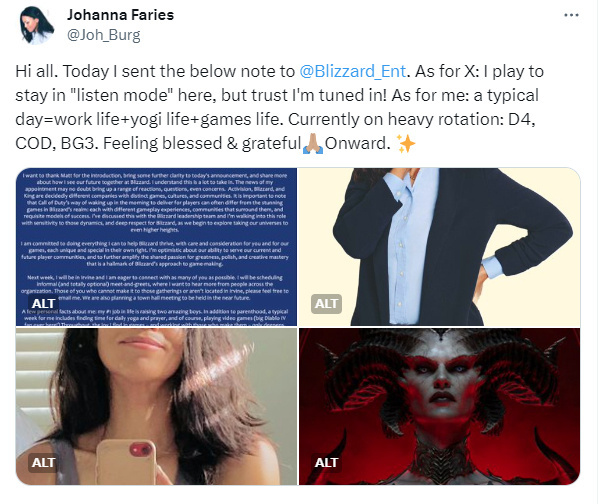This screenshot has width=616, height=504.
Task: Open the navy blazer photo
Action: tap(439, 247)
